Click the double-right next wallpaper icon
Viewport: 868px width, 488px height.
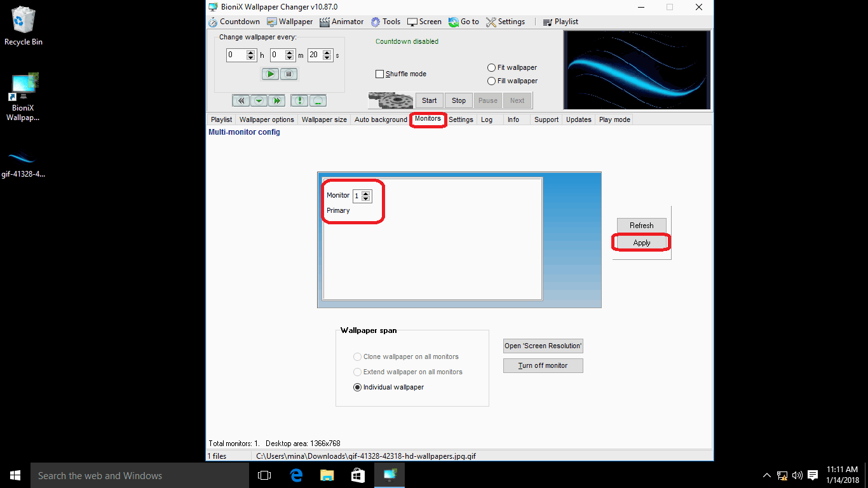click(276, 100)
